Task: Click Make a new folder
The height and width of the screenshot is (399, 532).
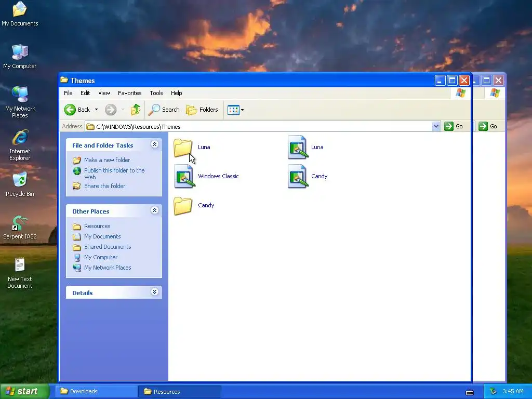Action: (x=101, y=160)
